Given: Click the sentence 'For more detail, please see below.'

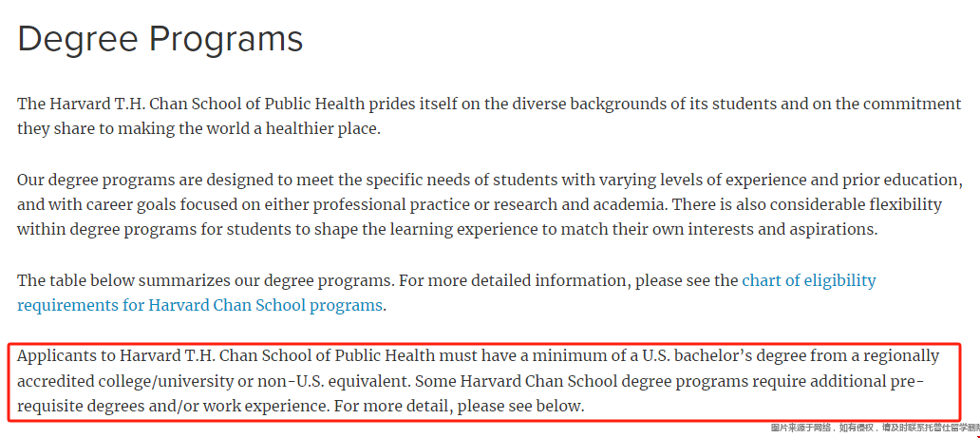Looking at the screenshot, I should (x=460, y=406).
